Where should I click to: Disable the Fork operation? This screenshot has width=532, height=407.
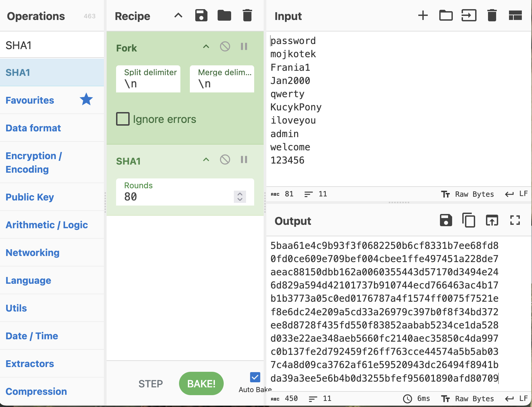(x=225, y=46)
